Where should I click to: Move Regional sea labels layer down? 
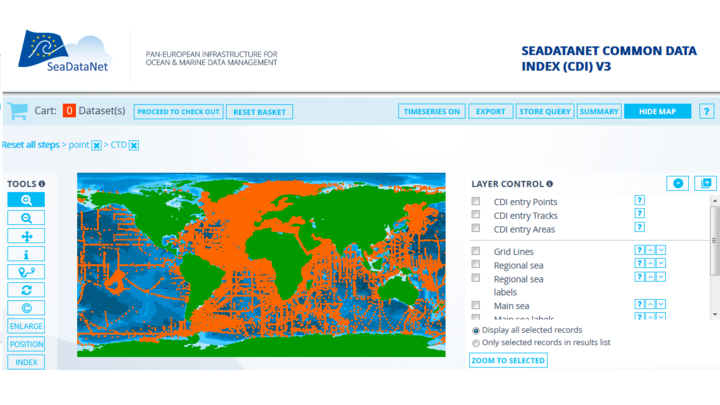(661, 277)
